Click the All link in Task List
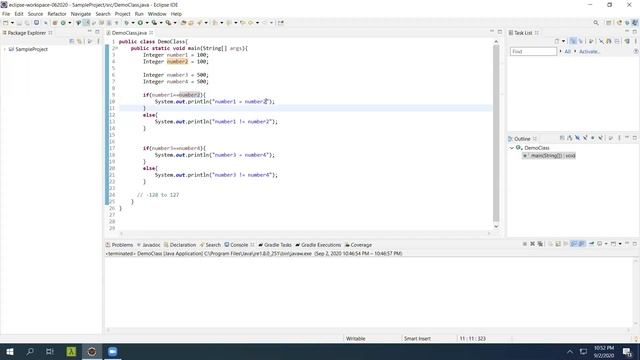The image size is (640, 360). (x=567, y=51)
